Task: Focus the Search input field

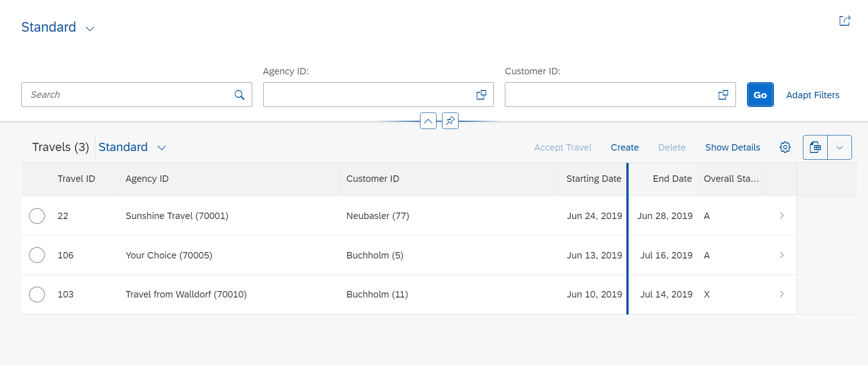Action: click(128, 95)
